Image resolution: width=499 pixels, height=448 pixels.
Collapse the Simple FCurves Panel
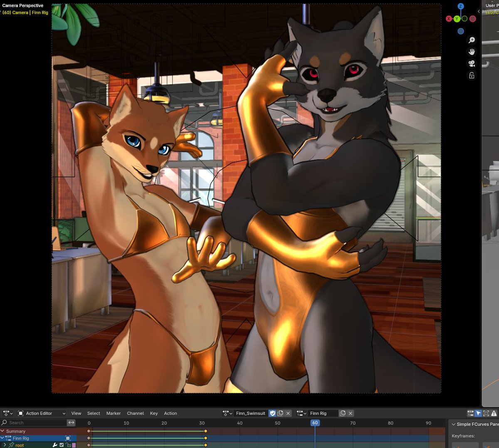[x=453, y=424]
